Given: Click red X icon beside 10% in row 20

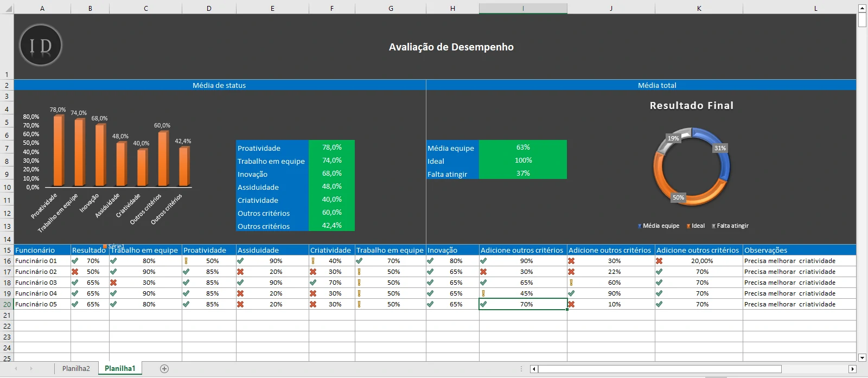Looking at the screenshot, I should point(571,304).
